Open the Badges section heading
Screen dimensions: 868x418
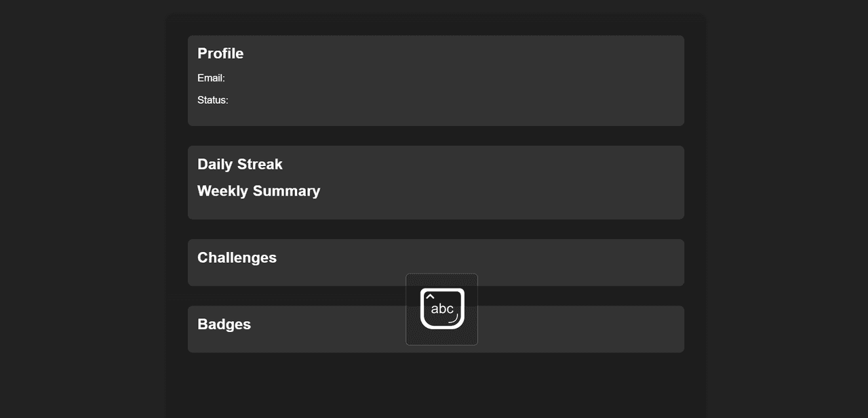(224, 325)
